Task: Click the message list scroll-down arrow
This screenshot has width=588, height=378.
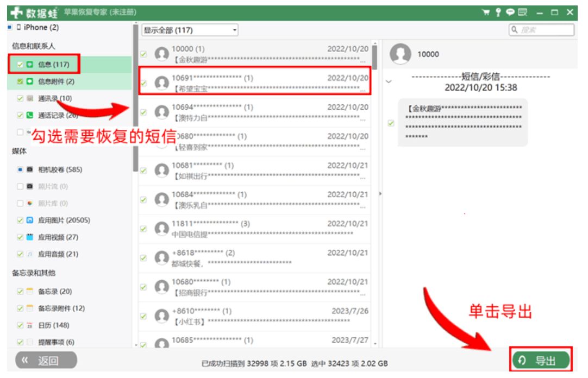Action: [x=374, y=344]
